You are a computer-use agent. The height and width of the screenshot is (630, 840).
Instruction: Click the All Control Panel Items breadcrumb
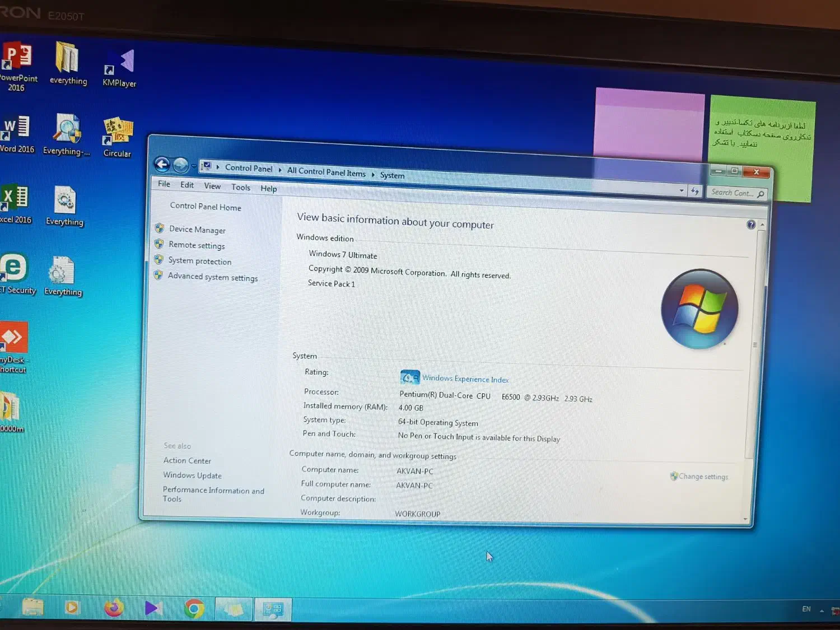coord(326,172)
